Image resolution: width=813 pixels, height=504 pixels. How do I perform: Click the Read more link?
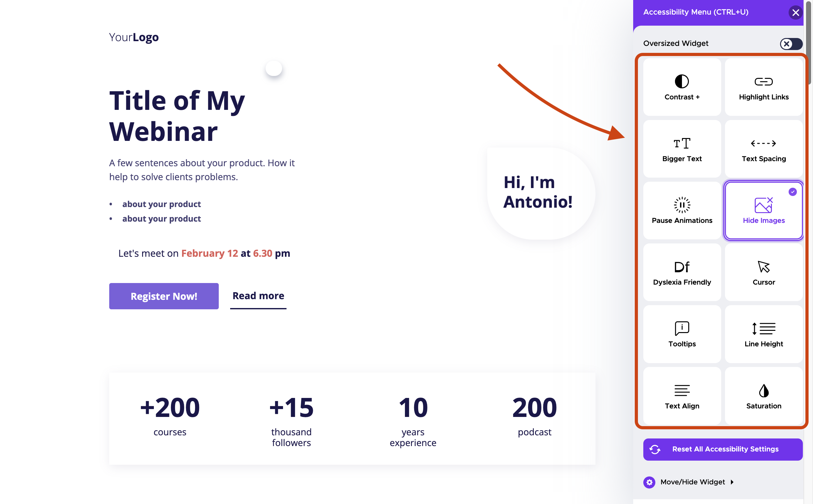258,295
